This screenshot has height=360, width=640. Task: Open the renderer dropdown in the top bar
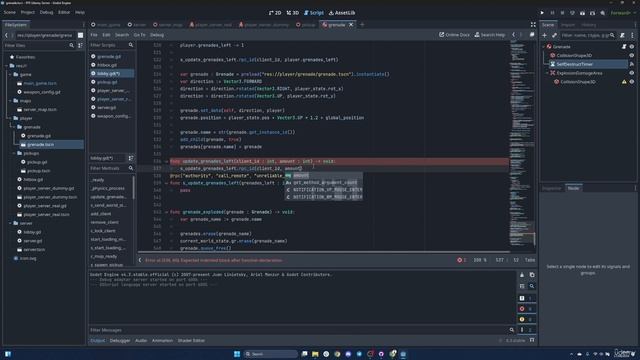tap(622, 13)
